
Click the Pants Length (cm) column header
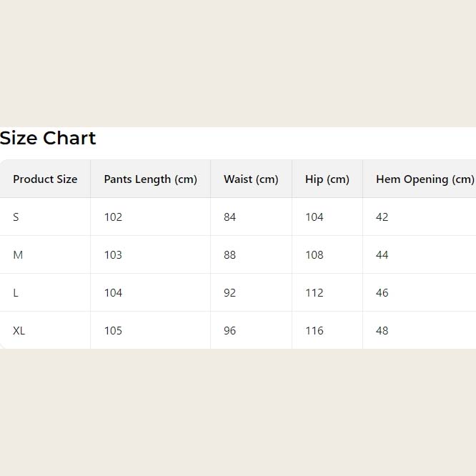150,179
